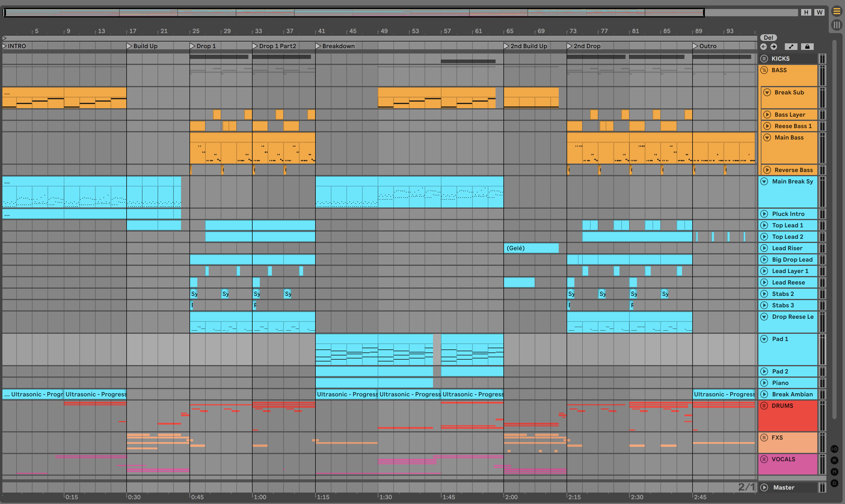Collapse the Main Break Sy track
Image resolution: width=845 pixels, height=504 pixels.
click(764, 181)
